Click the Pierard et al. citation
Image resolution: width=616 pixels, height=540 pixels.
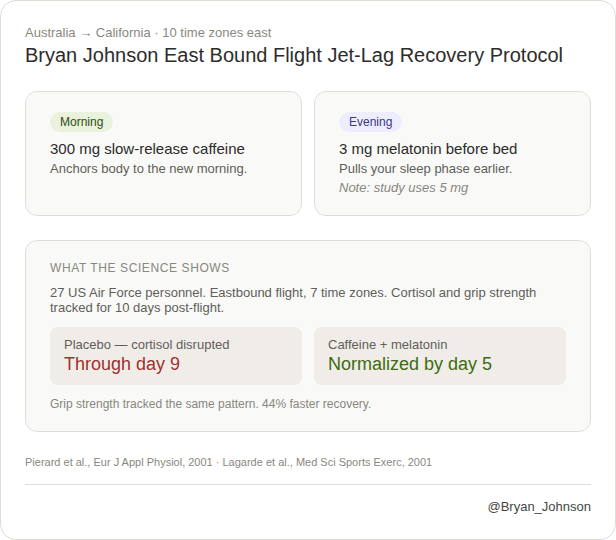click(119, 462)
